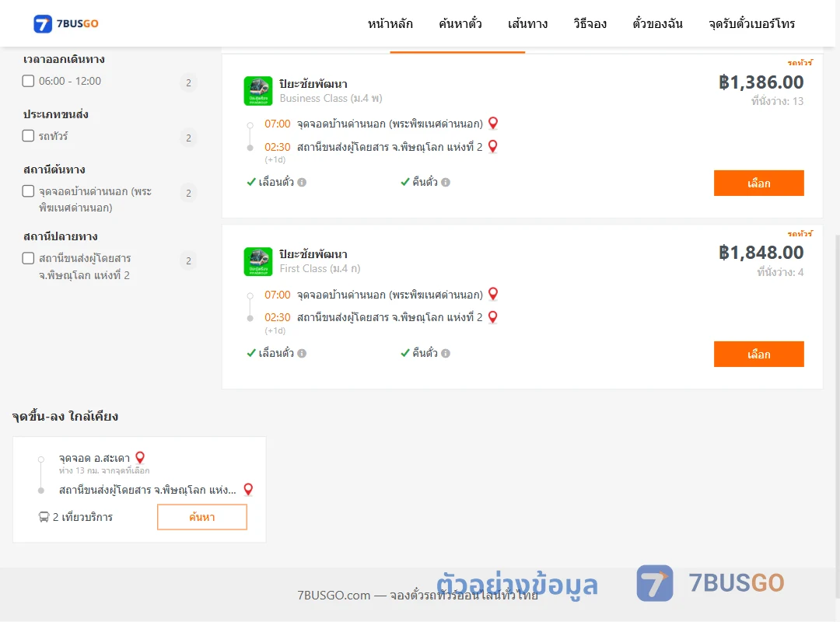
Task: Open the map pin for 07:00 stop, Business Class
Action: point(493,123)
